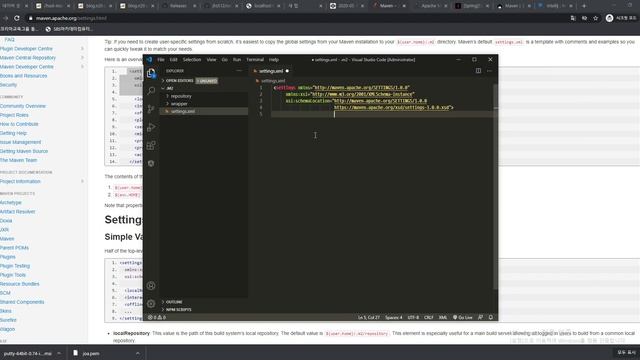Screen dimensions: 640x360
Task: Select settings.xml in the Explorer tree
Action: [204, 111]
